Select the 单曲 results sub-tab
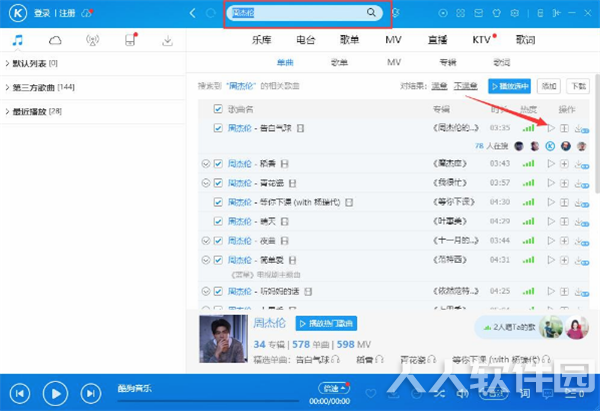 (285, 62)
